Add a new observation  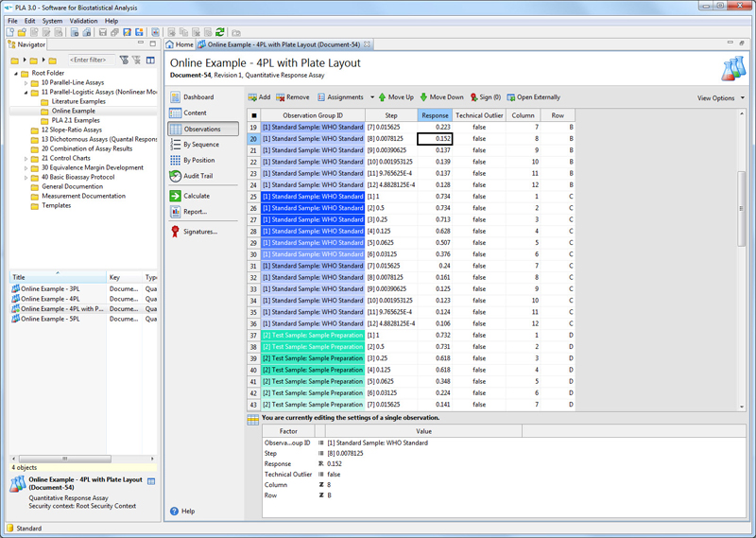[x=259, y=97]
